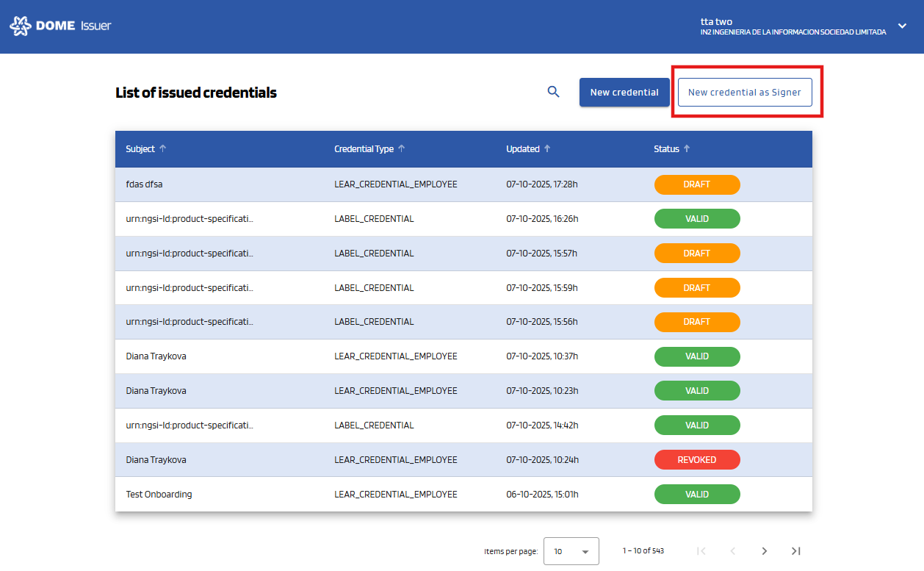Go to next page arrow
This screenshot has height=571, width=924.
764,551
